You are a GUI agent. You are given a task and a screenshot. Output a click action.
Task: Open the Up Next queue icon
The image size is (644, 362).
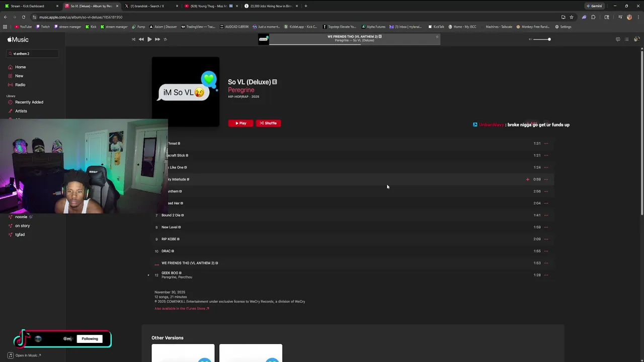click(x=627, y=39)
